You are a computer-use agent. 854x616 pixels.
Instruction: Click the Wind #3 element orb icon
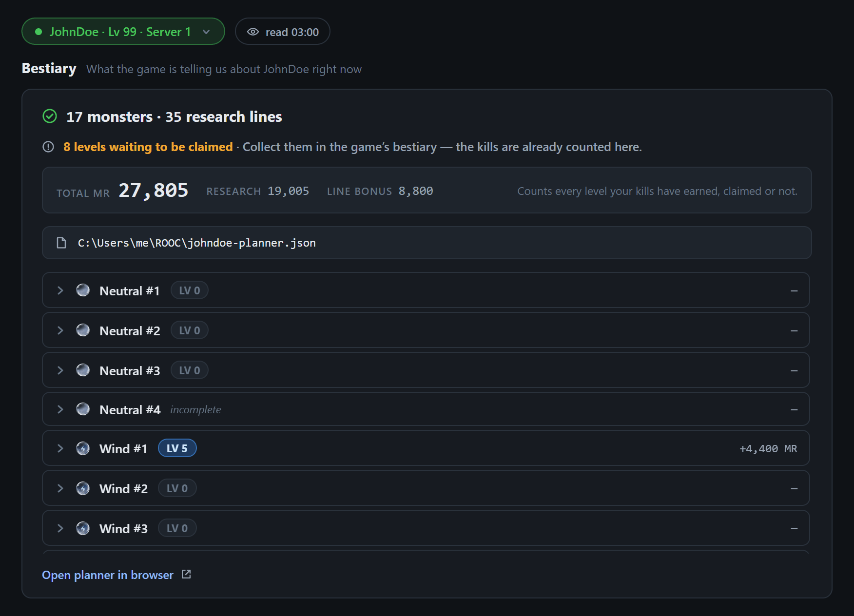[x=83, y=528]
